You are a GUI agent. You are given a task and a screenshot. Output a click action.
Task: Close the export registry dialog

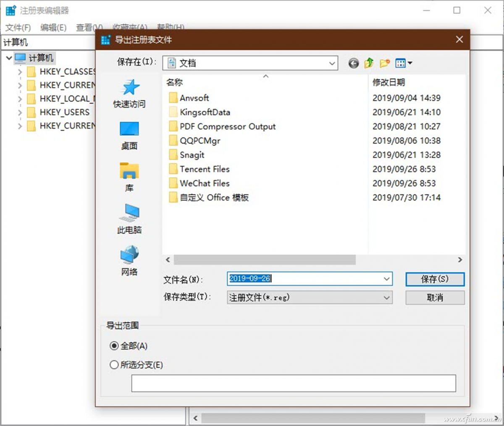tap(459, 39)
